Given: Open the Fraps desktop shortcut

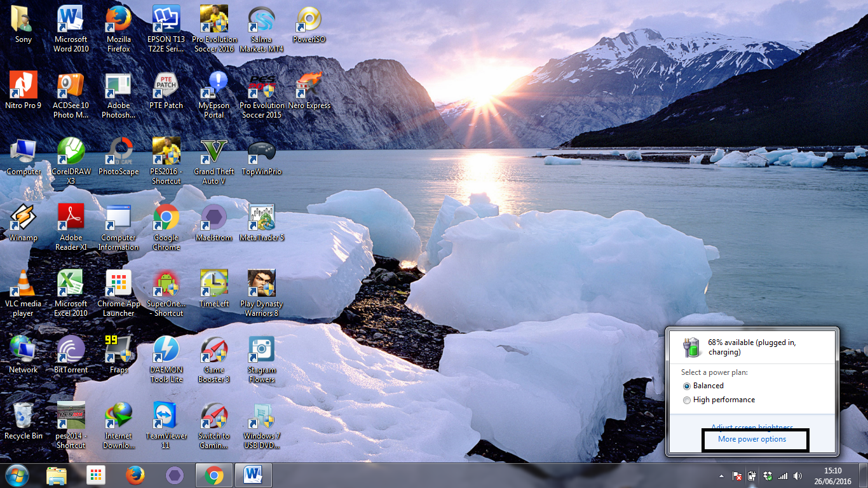Looking at the screenshot, I should 119,355.
